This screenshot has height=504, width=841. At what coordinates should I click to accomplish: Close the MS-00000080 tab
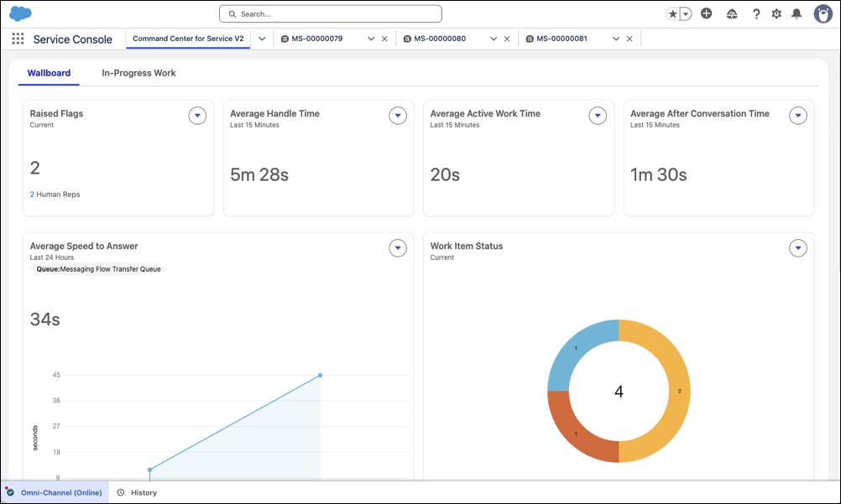tap(507, 39)
